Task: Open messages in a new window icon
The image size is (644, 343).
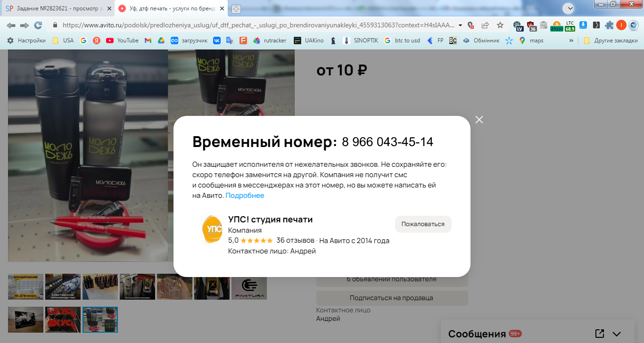Action: click(x=600, y=334)
